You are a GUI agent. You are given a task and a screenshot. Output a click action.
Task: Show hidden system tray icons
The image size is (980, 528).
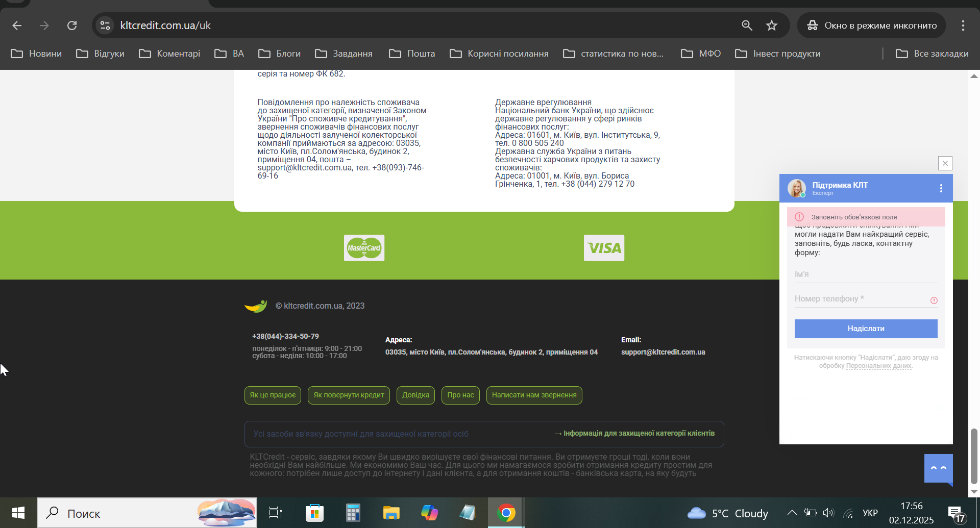pos(792,513)
